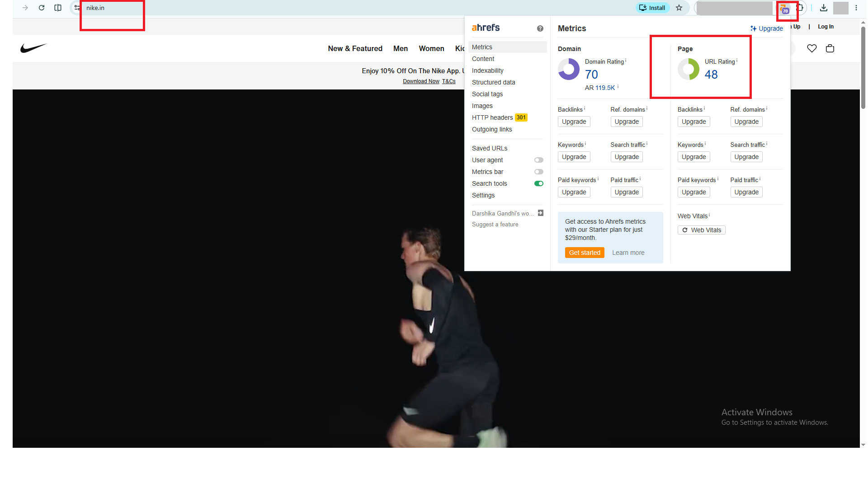Click the T&Cs link
This screenshot has height=488, width=868.
coord(448,81)
